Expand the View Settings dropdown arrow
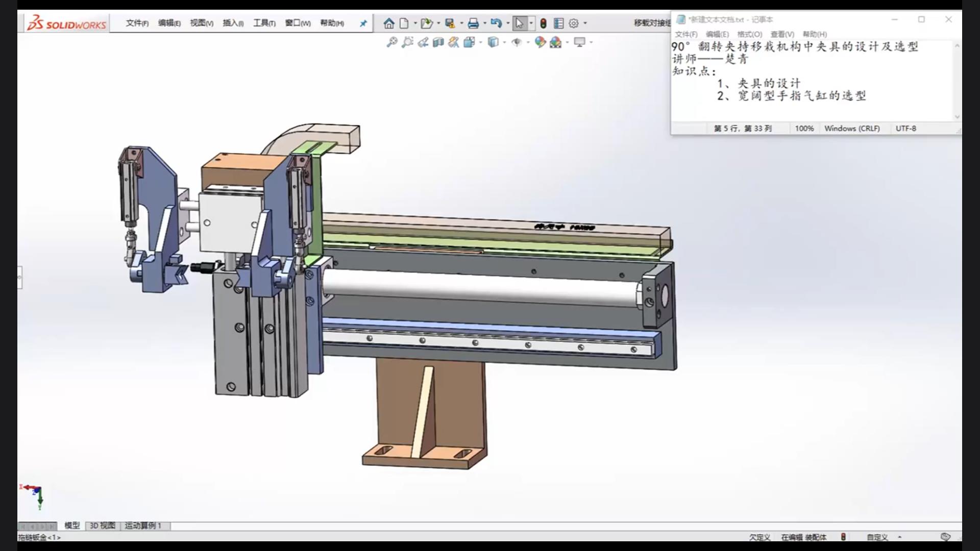The width and height of the screenshot is (980, 551). click(x=591, y=42)
